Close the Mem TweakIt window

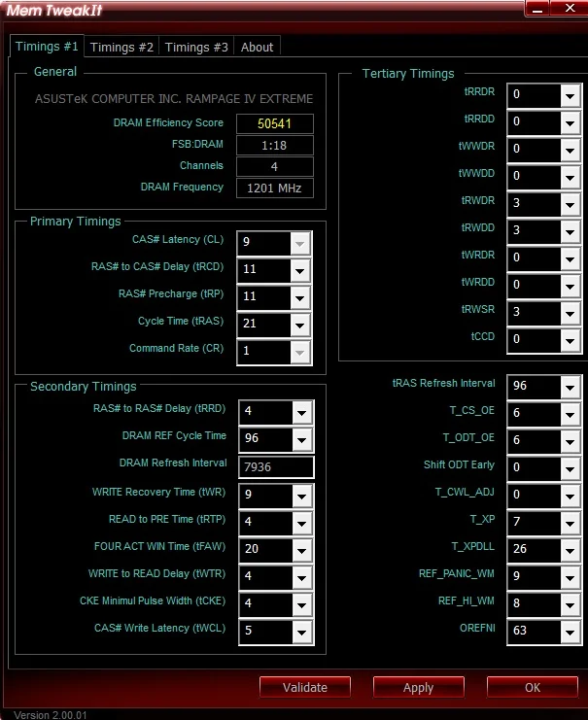click(x=570, y=9)
